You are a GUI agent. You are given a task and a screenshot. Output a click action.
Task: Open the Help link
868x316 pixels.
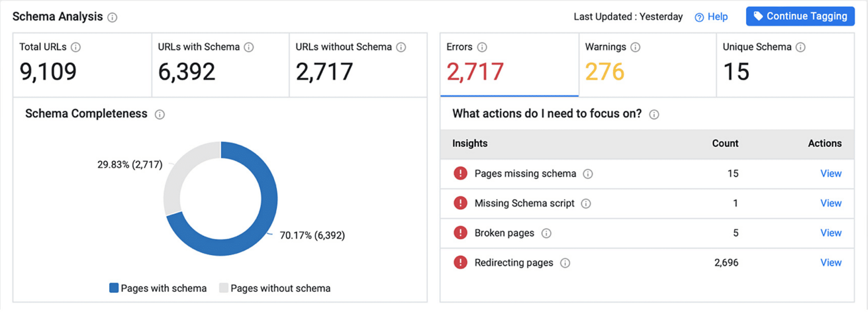pos(712,17)
